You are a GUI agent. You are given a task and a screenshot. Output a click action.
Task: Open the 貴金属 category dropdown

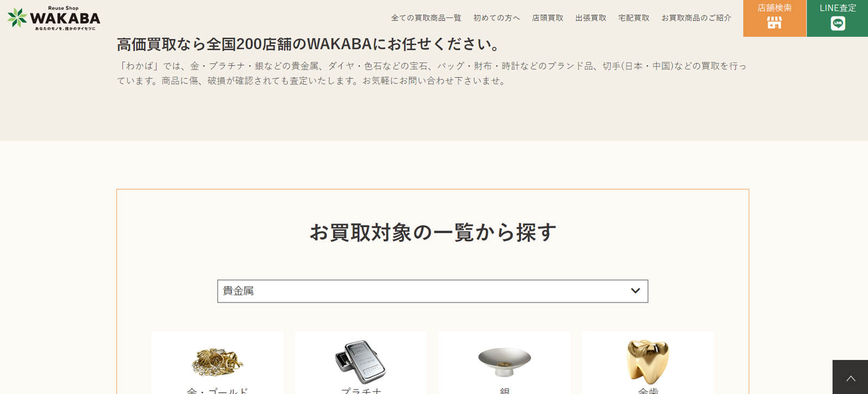click(432, 291)
